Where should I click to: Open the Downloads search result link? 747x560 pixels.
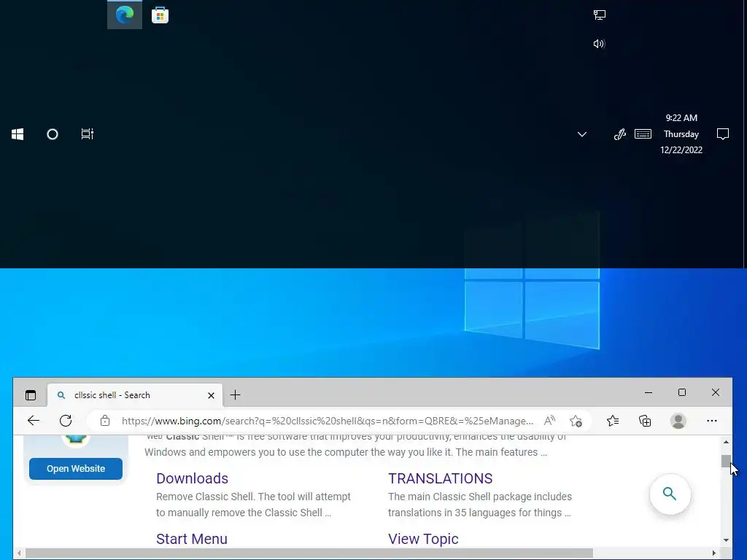pos(192,478)
